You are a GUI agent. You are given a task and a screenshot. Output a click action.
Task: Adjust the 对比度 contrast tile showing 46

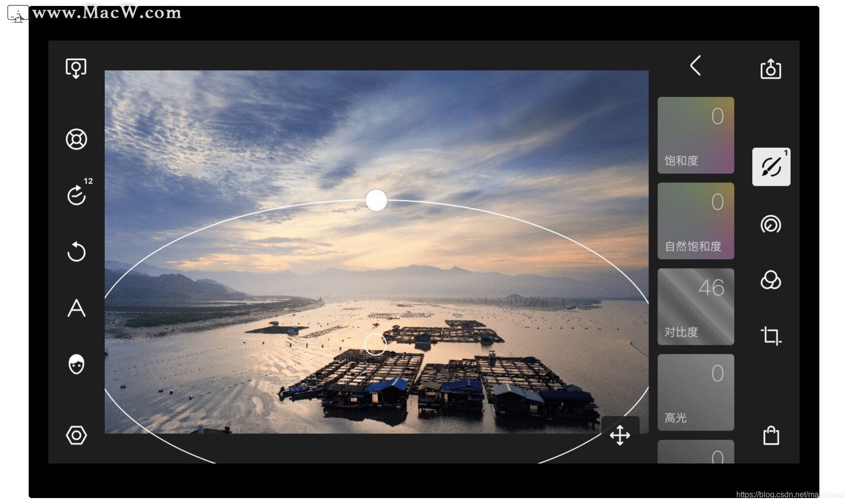(x=695, y=306)
